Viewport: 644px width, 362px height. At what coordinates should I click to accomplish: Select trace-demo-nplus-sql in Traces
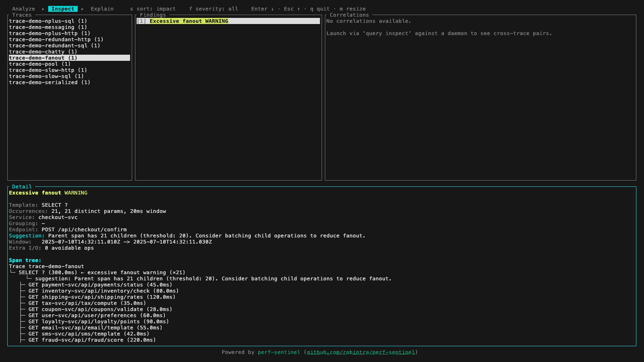click(x=69, y=21)
